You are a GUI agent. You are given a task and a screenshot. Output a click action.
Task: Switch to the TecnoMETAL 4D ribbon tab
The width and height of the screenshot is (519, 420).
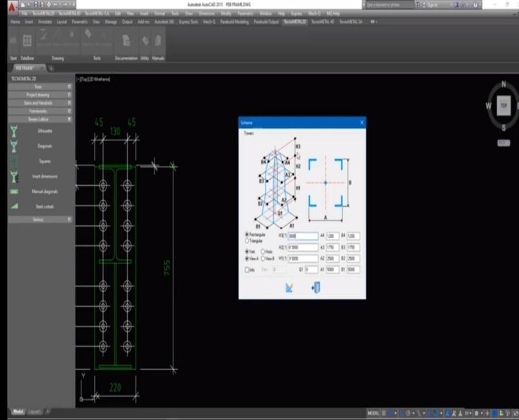[323, 22]
